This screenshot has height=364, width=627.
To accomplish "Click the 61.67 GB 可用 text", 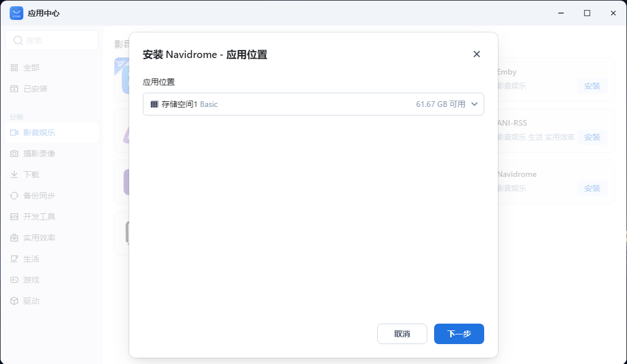I will coord(440,104).
